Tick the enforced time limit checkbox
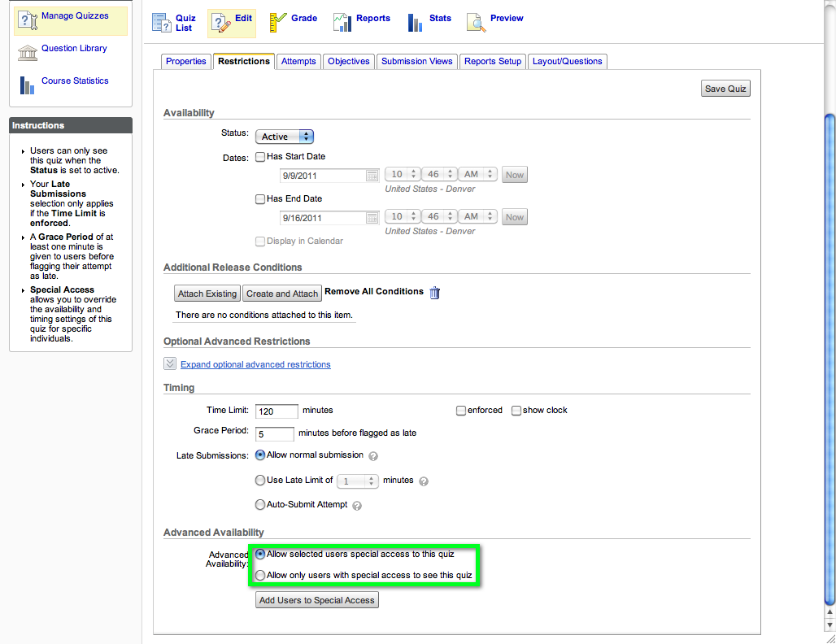The height and width of the screenshot is (644, 836). click(x=461, y=411)
